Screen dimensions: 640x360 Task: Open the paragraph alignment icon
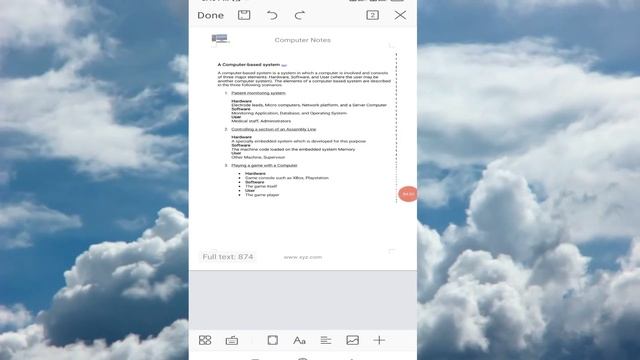pos(326,340)
